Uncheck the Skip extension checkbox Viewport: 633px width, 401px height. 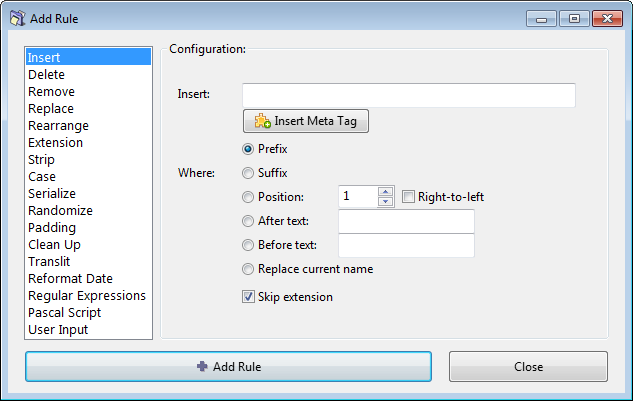(249, 297)
